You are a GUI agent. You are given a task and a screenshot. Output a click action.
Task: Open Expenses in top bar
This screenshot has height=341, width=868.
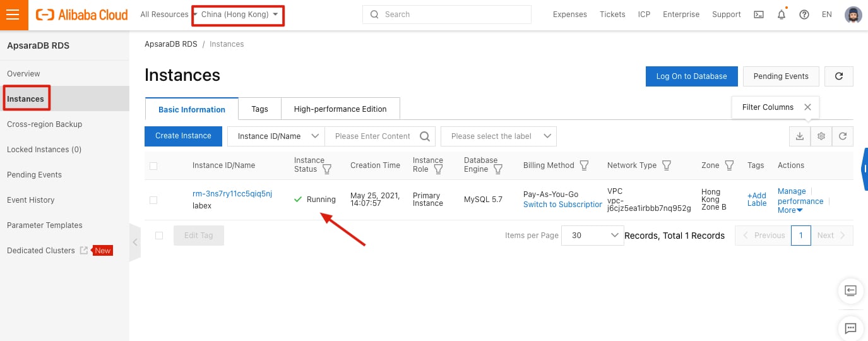[x=569, y=15]
